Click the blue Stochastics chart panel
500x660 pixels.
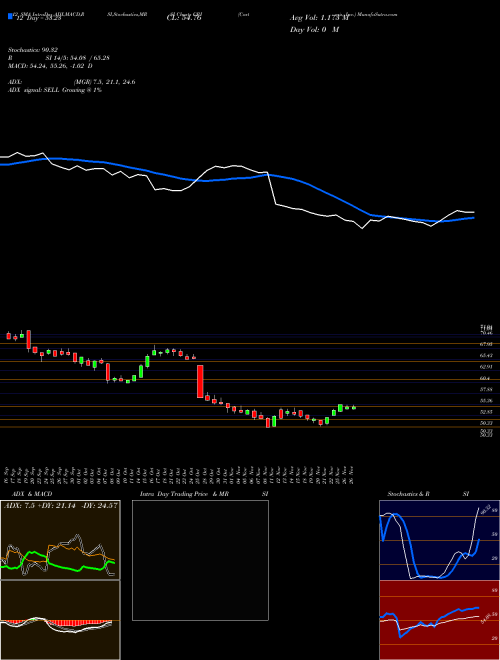tap(439, 540)
